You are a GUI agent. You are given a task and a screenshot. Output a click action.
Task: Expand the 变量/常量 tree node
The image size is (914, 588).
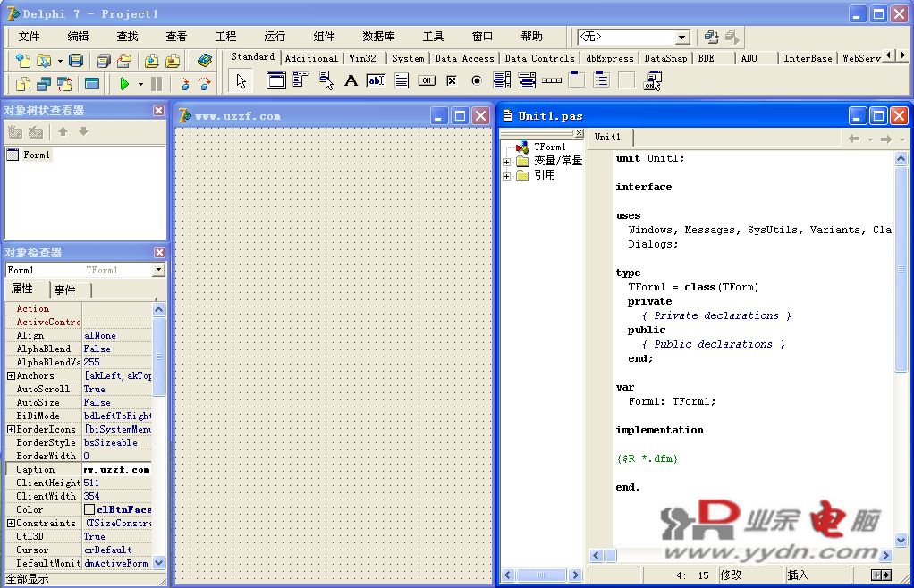[x=506, y=162]
